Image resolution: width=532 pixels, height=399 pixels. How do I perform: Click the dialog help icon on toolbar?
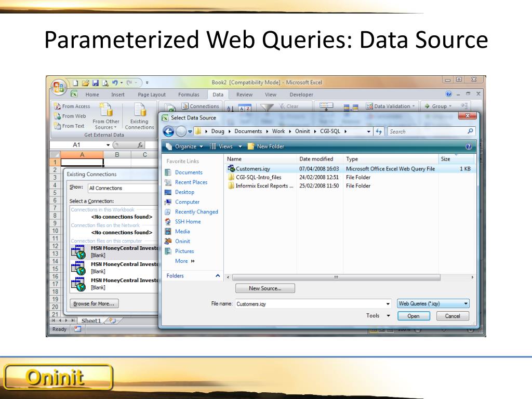(469, 147)
